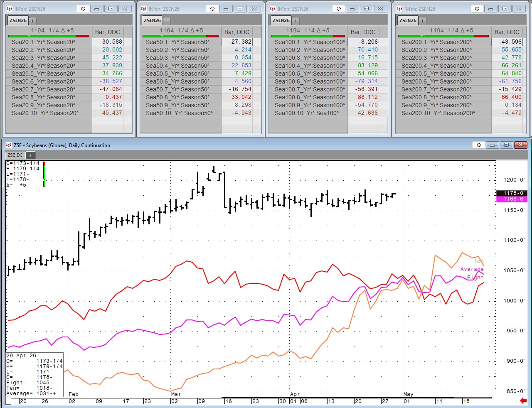
Task: Click plus button next to ZSE,DC tab
Action: click(30, 155)
